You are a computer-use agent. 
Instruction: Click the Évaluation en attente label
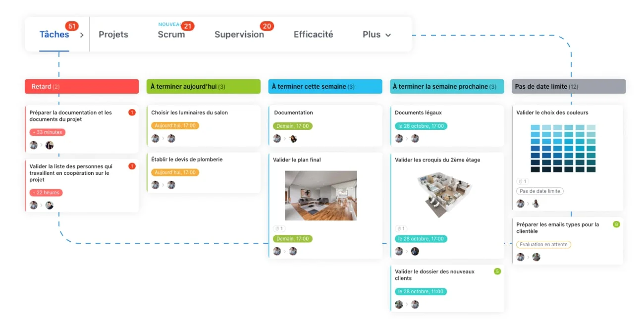pos(543,245)
